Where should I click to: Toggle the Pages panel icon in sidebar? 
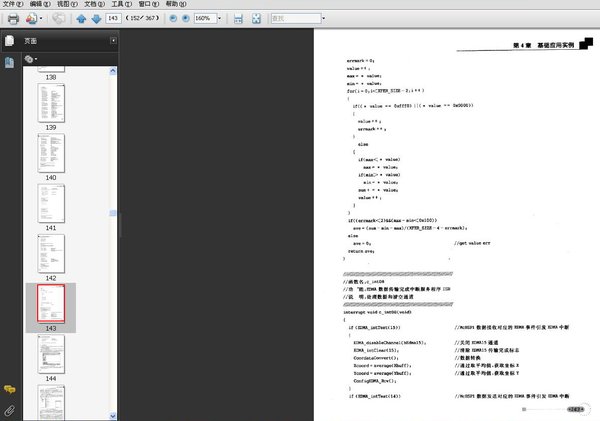[10, 41]
